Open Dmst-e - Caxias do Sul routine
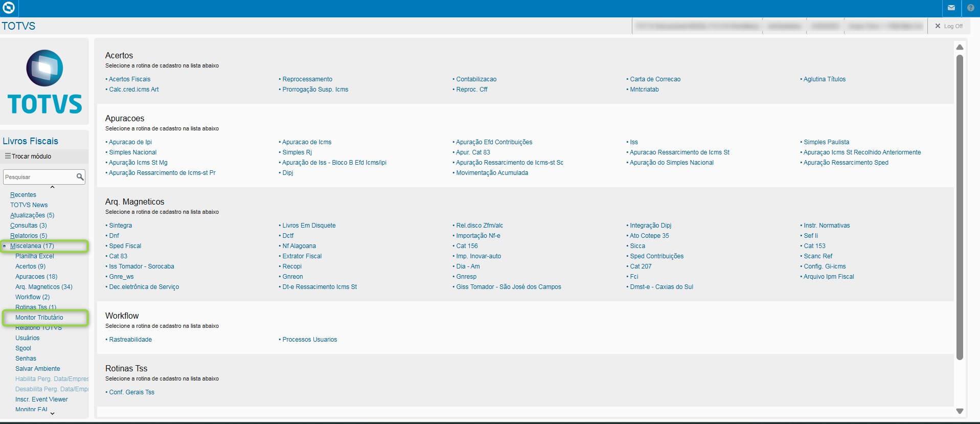The image size is (980, 424). (x=662, y=287)
